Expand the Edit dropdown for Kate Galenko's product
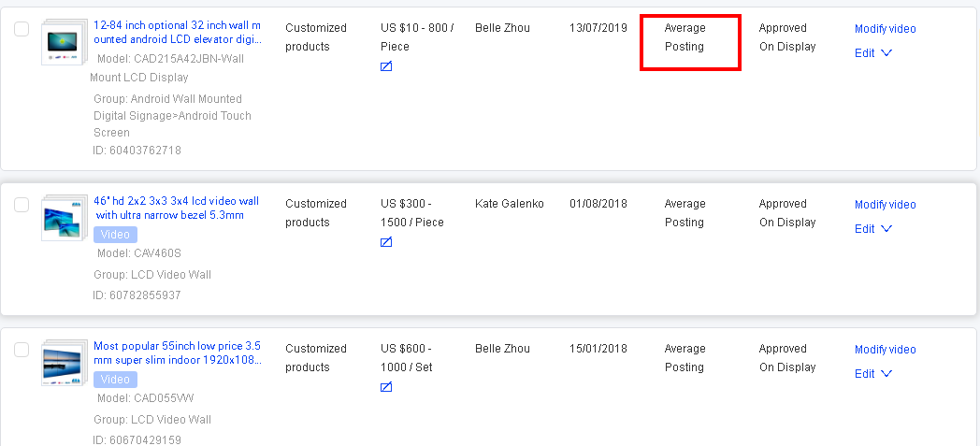 coord(873,229)
